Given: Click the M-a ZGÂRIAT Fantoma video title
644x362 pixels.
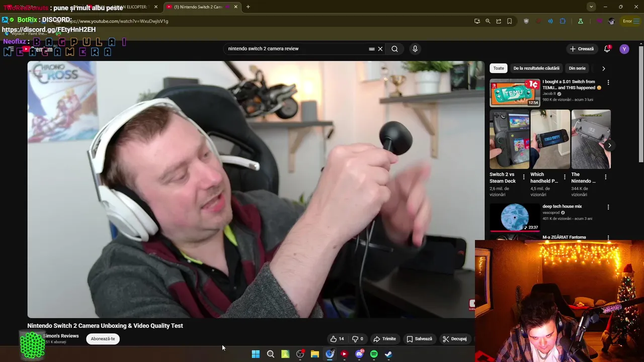Looking at the screenshot, I should pyautogui.click(x=564, y=237).
